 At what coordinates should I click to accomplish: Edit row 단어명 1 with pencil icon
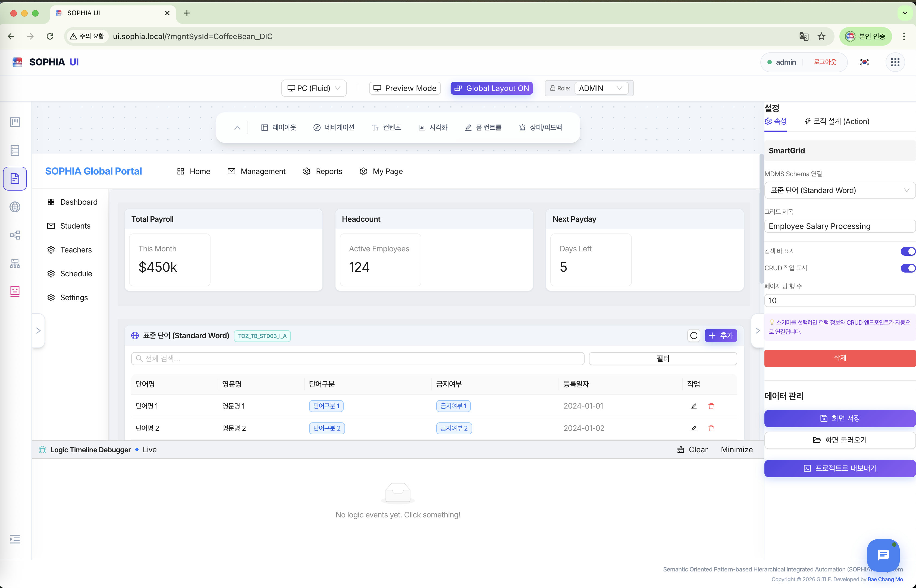click(x=694, y=406)
